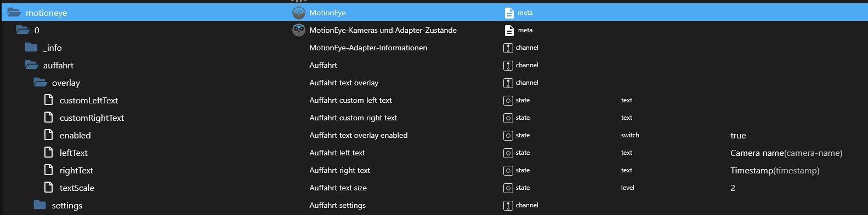This screenshot has width=868, height=215.
Task: Click the MotionEye owl icon in selected row
Action: pyautogui.click(x=298, y=13)
